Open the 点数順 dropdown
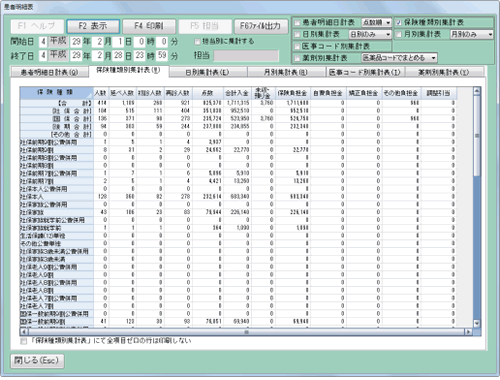This screenshot has height=380, width=500. click(376, 23)
